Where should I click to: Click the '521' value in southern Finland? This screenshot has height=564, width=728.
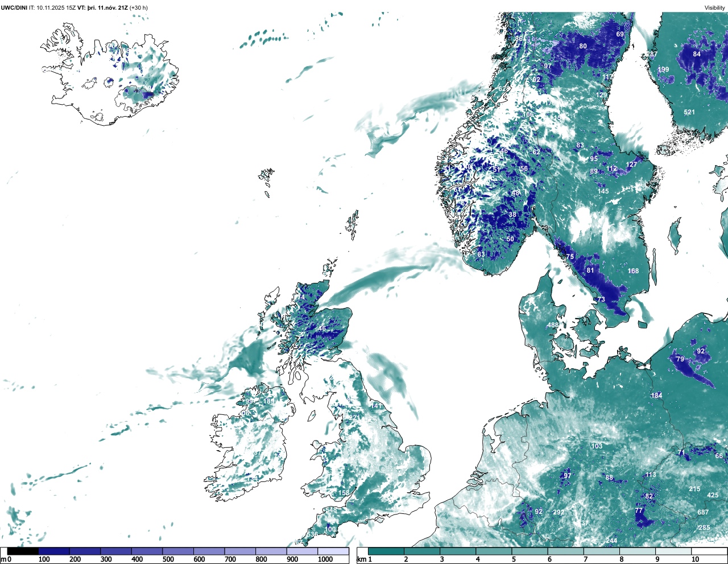[x=689, y=112]
